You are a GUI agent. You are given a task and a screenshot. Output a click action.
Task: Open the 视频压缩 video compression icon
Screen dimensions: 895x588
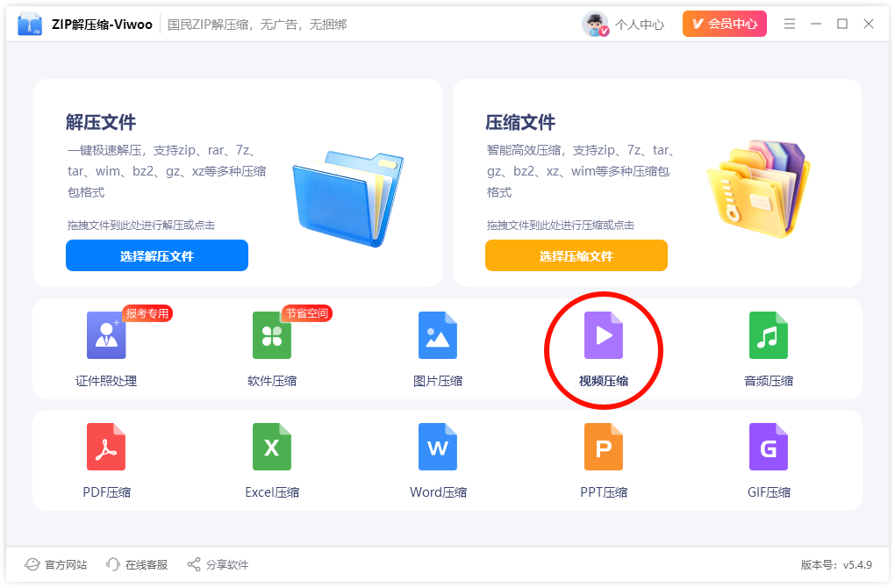[604, 335]
